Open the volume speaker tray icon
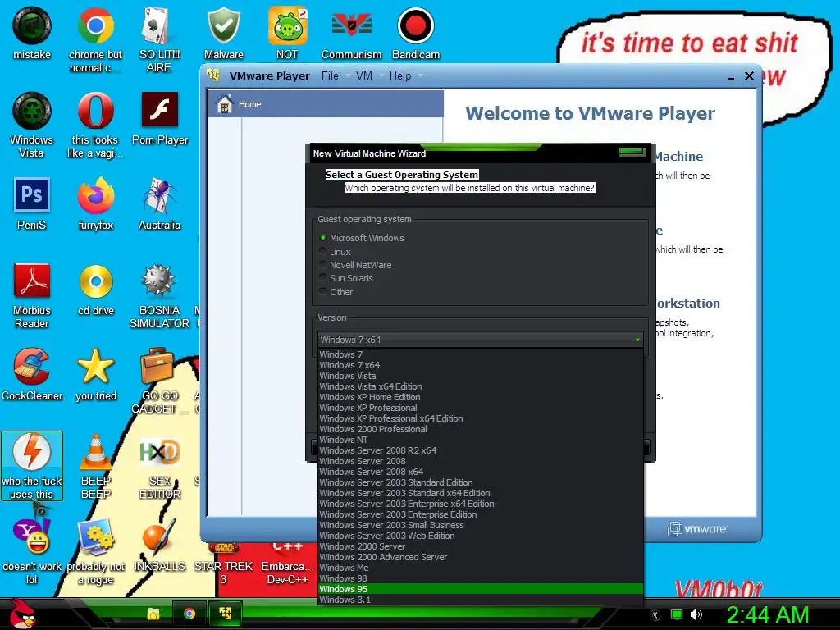 tap(696, 615)
